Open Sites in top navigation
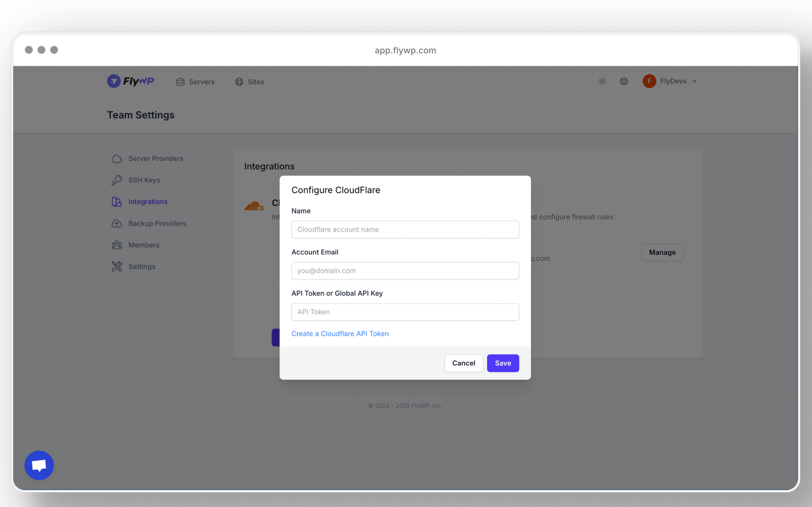Image resolution: width=812 pixels, height=507 pixels. pyautogui.click(x=250, y=82)
